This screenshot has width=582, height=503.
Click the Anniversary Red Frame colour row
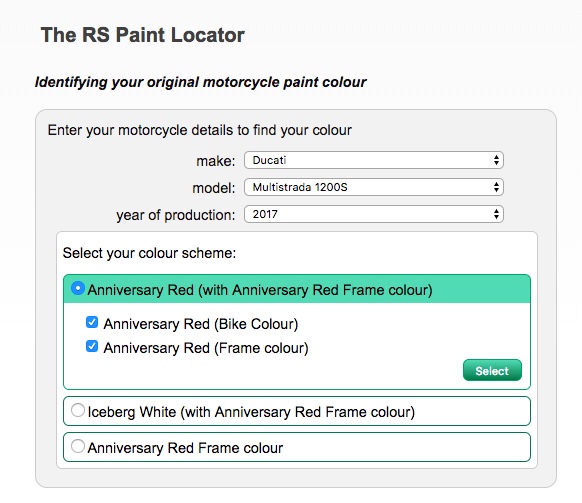pyautogui.click(x=297, y=447)
